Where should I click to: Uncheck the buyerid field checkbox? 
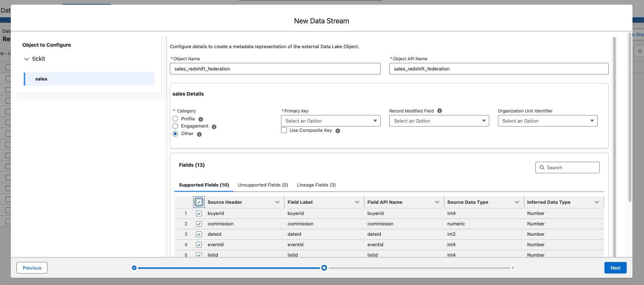coord(199,213)
